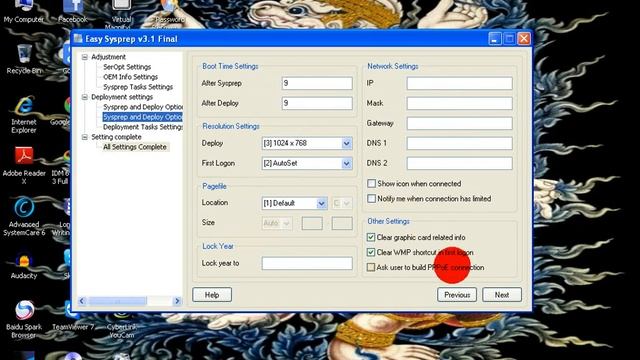Click tree panel scroll right arrow

tap(177, 301)
